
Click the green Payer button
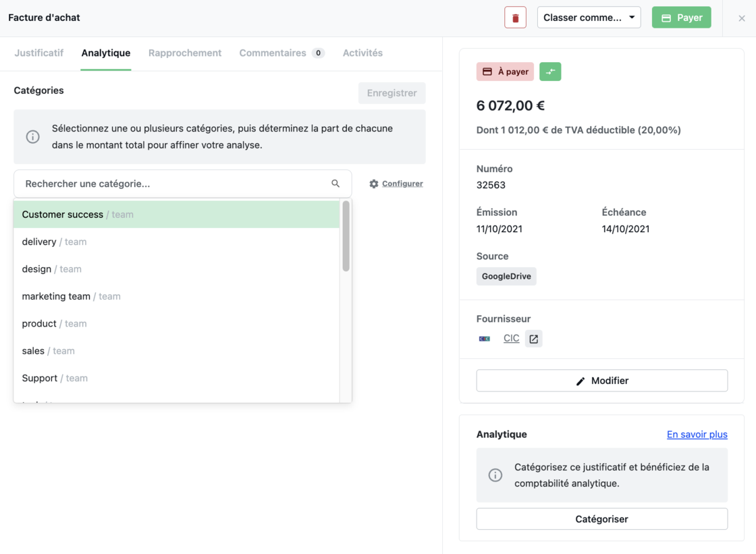point(681,18)
